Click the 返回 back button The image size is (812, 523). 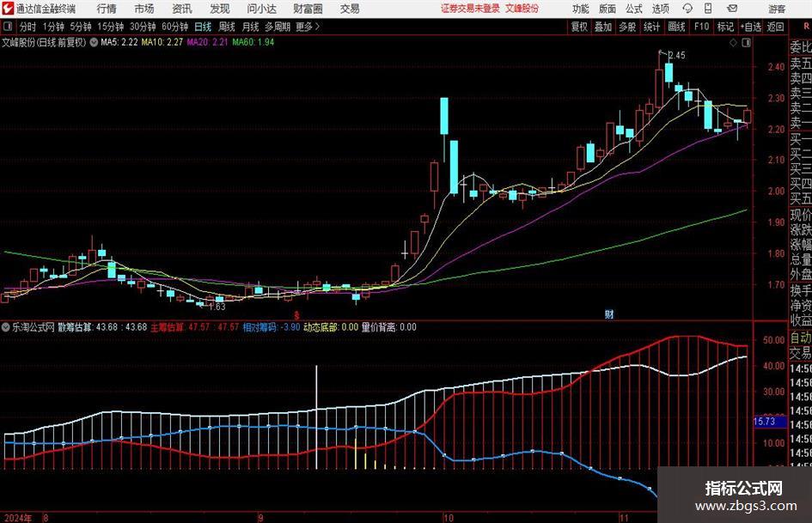coord(776,27)
